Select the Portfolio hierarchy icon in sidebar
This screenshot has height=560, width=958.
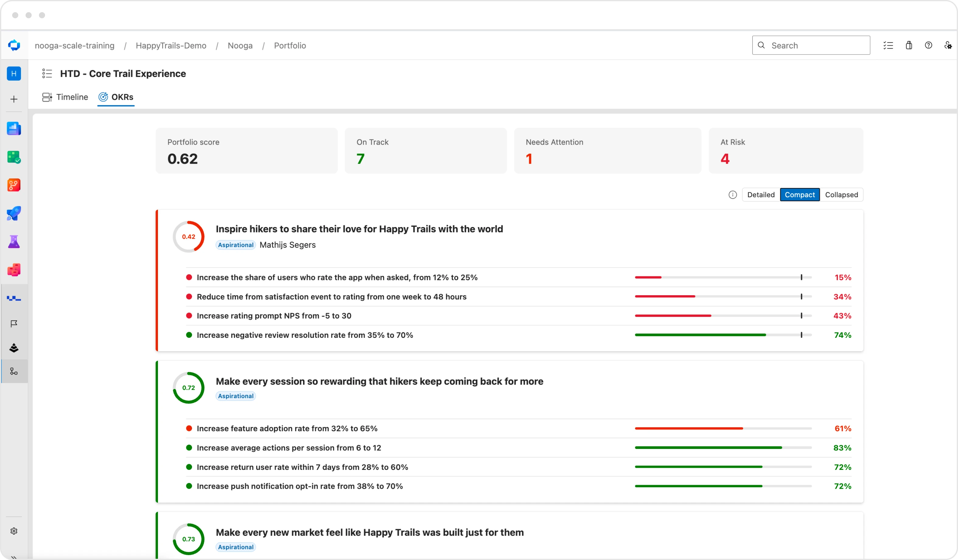[14, 371]
